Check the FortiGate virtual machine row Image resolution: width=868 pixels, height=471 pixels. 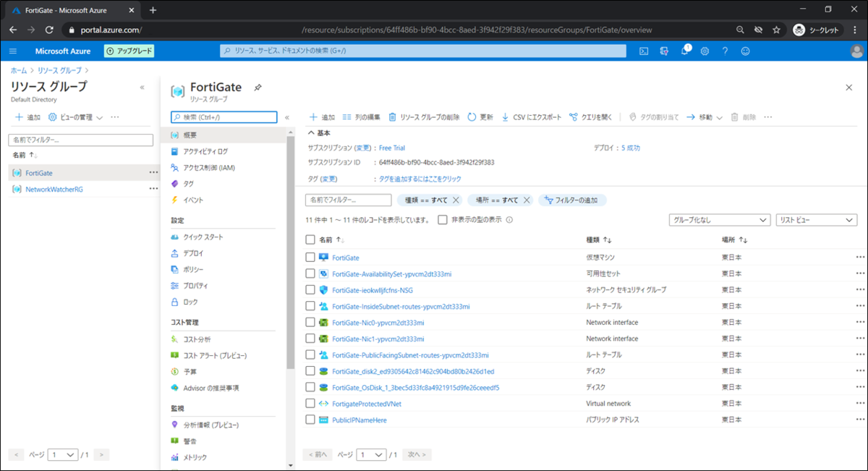(310, 257)
